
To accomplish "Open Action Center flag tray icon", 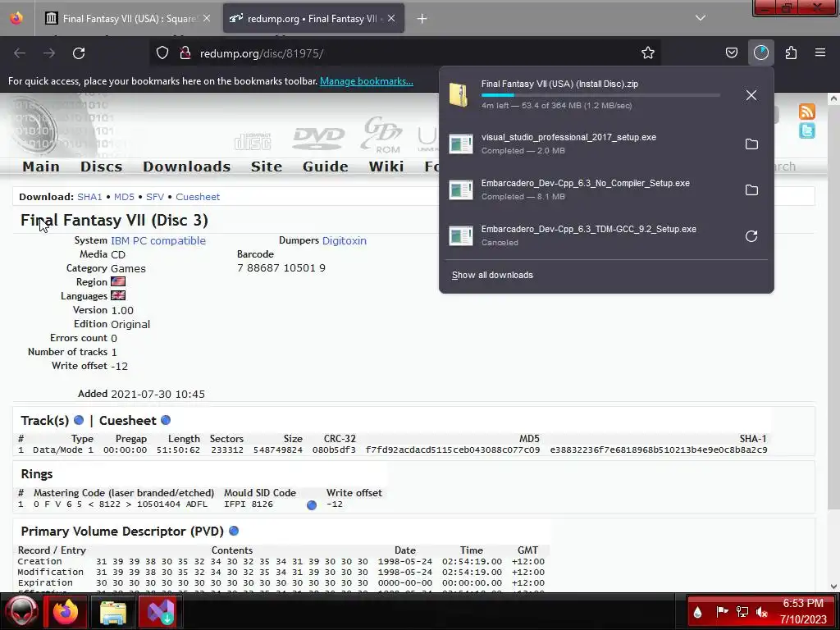I will tap(722, 612).
